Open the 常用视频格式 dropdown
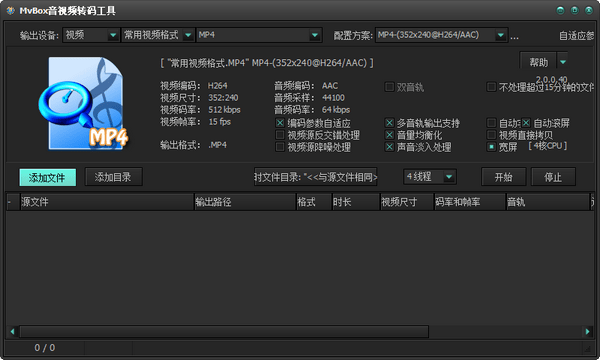The image size is (600, 360). pos(158,35)
